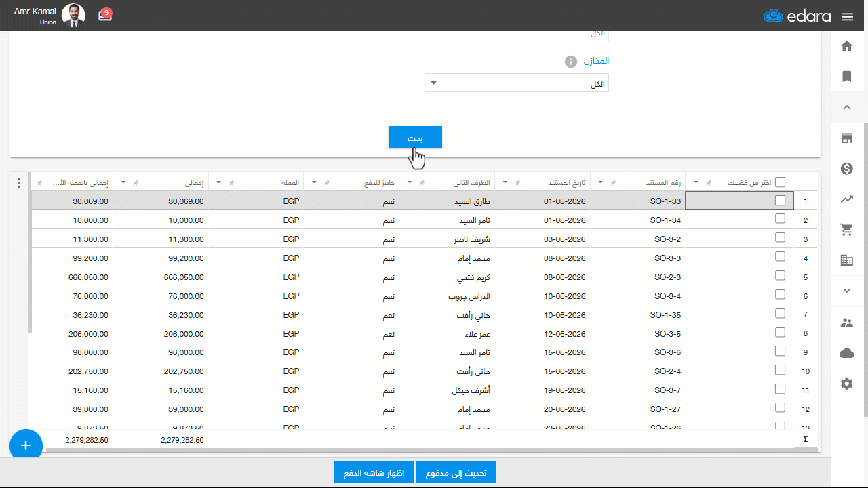Tick the checkbox for SO-3-5

(x=780, y=332)
